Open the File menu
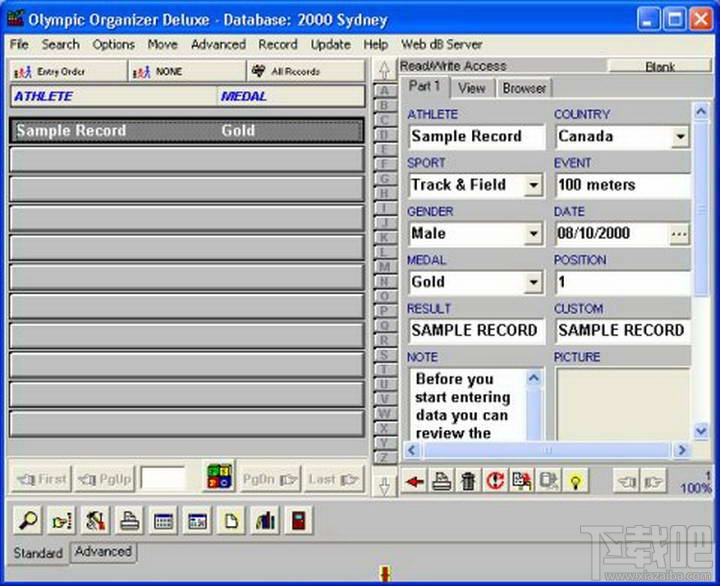This screenshot has height=586, width=720. tap(19, 44)
